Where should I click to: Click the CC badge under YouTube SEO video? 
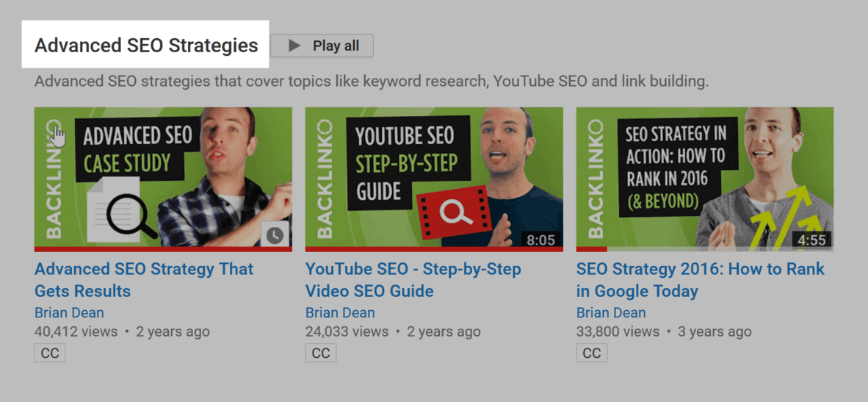pyautogui.click(x=320, y=353)
